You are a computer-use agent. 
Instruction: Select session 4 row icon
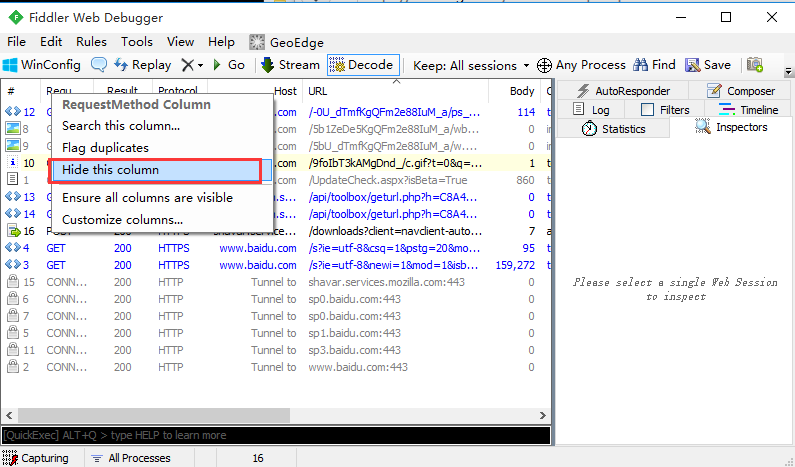pos(13,248)
